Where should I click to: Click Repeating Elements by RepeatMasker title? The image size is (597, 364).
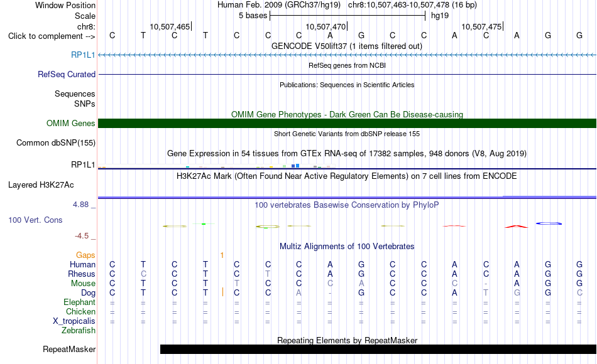click(x=348, y=340)
